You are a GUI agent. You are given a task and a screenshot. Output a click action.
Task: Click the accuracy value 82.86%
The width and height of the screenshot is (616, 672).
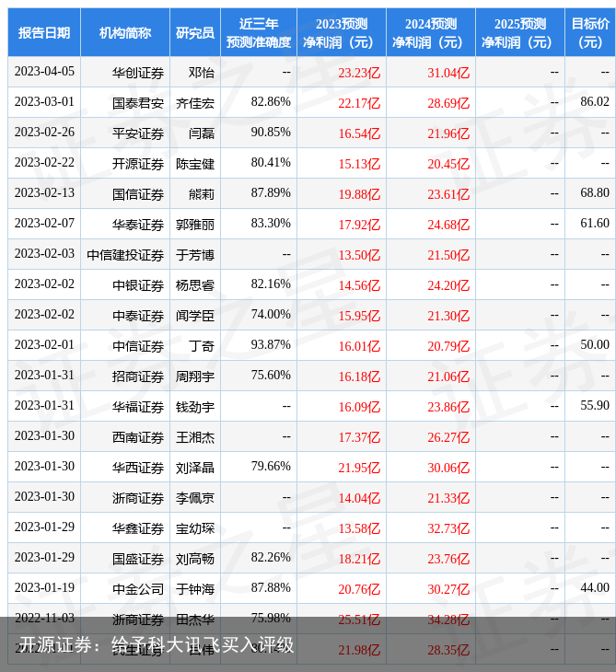(271, 102)
